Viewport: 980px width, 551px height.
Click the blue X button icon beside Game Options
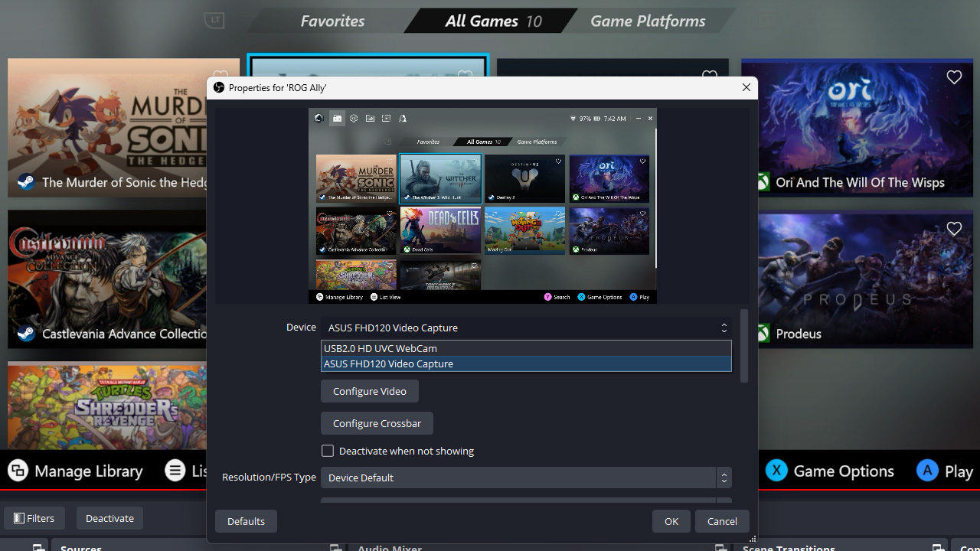pyautogui.click(x=776, y=471)
